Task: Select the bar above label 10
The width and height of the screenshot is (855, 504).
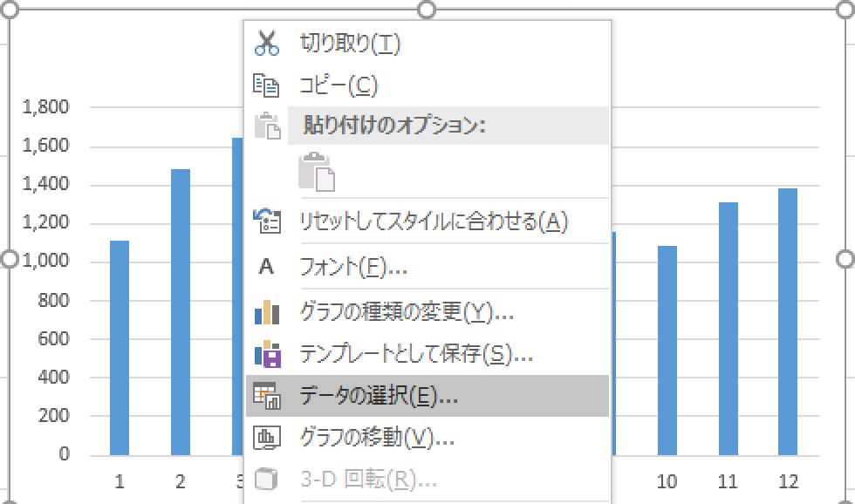Action: 667,351
